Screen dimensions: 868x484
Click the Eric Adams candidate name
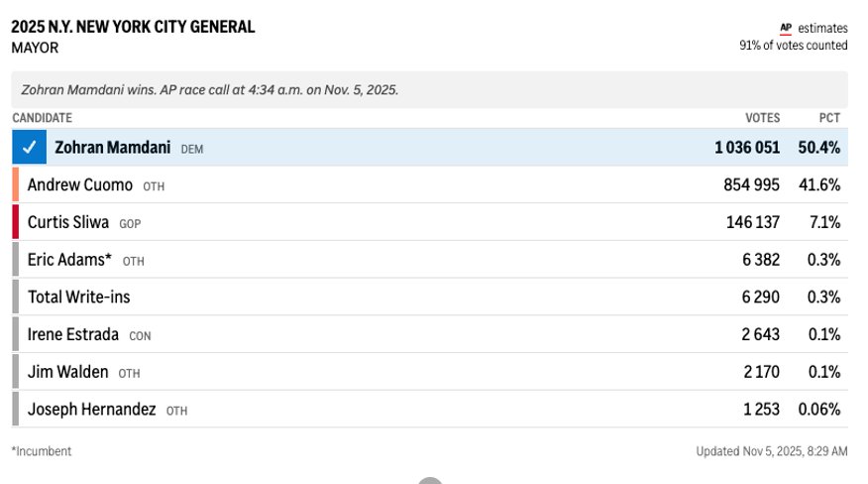pos(69,260)
